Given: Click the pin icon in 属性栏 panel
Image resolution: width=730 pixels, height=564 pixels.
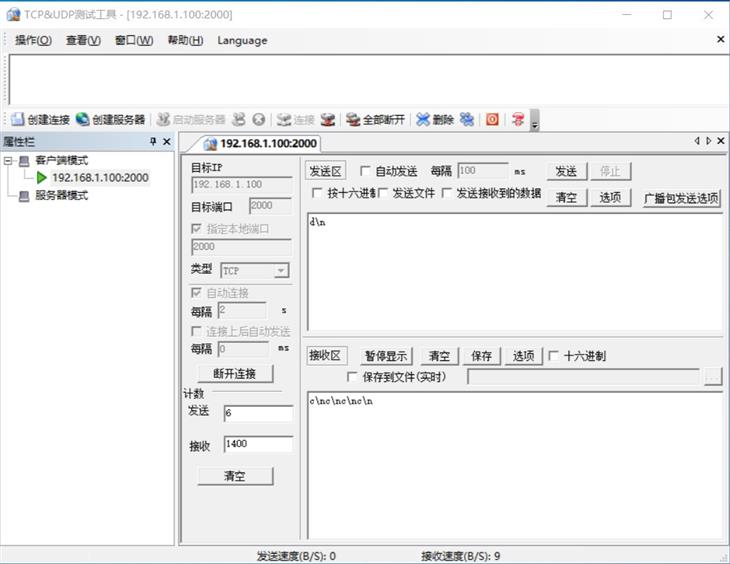Looking at the screenshot, I should 153,141.
